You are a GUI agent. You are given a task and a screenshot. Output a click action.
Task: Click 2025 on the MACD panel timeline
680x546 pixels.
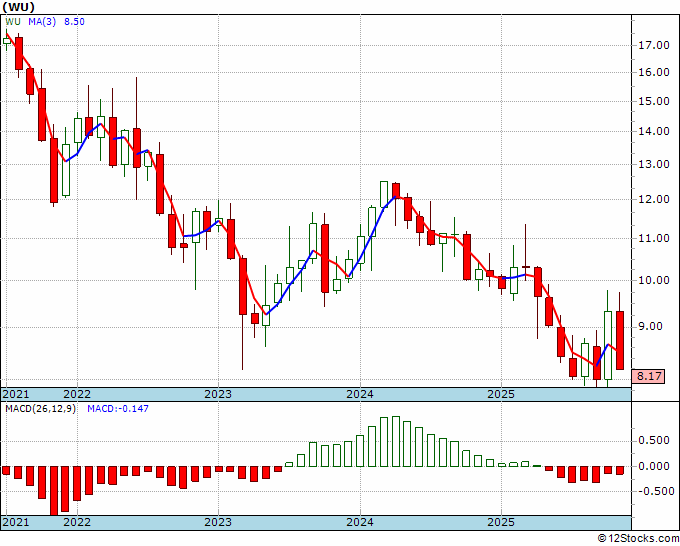pyautogui.click(x=501, y=522)
